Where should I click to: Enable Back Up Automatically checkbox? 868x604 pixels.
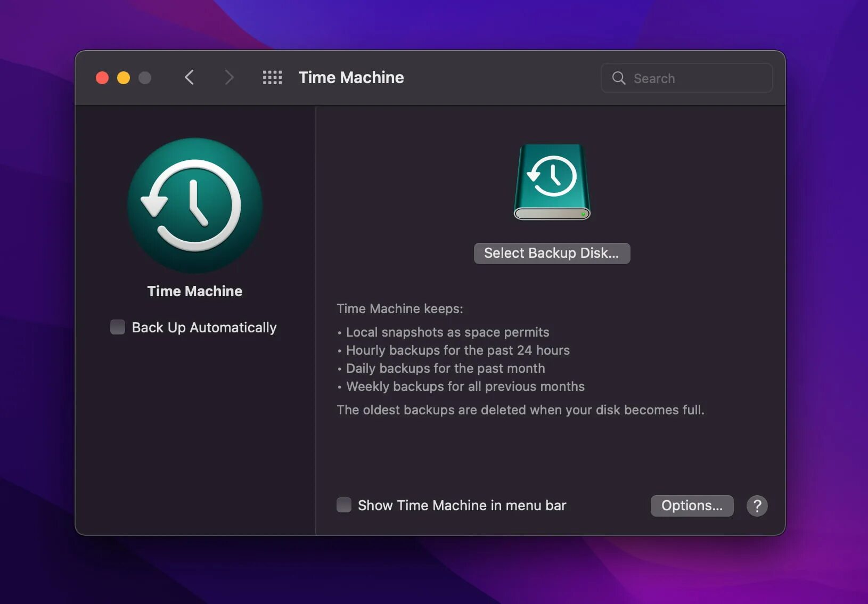118,327
